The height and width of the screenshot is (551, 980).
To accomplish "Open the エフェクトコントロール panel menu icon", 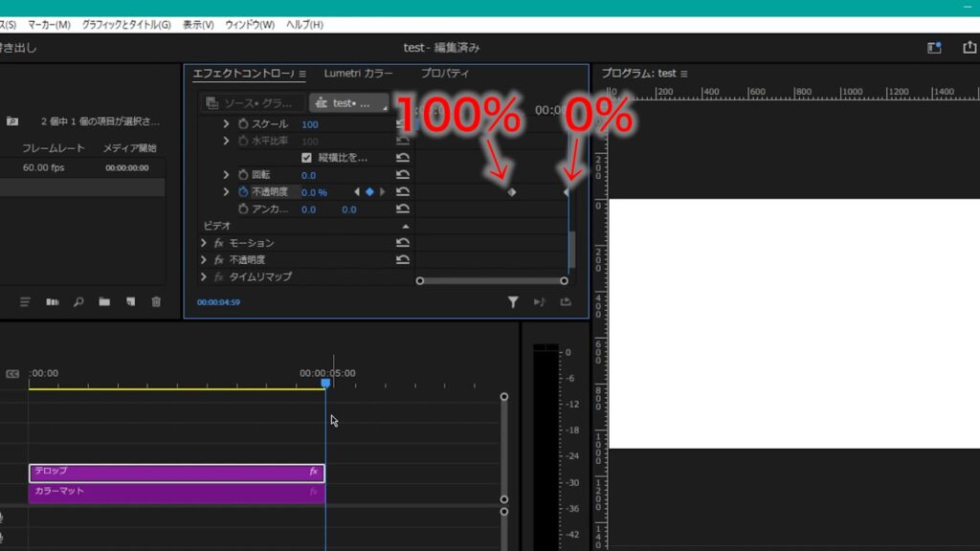I will point(302,74).
